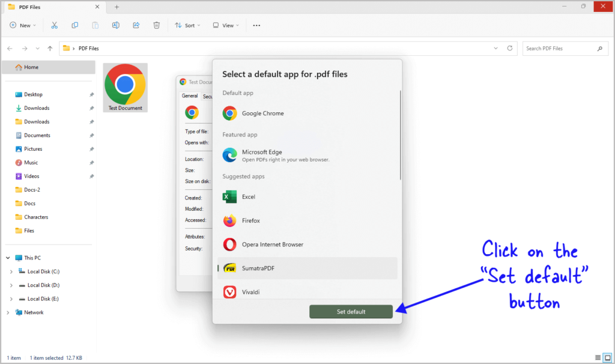This screenshot has height=364, width=615.
Task: Expand Local Disk (D:) node
Action: tap(11, 285)
